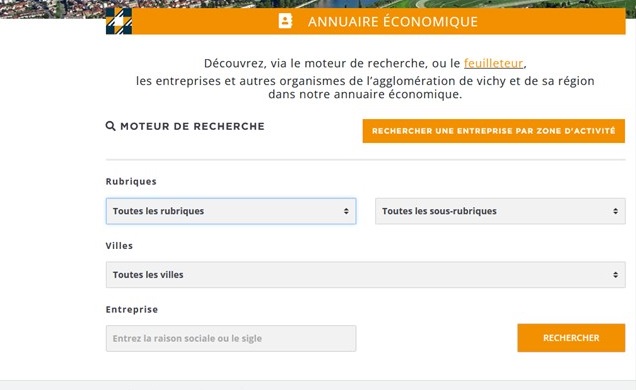Click the address book icon in orange banner
This screenshot has height=390, width=636.
[286, 21]
